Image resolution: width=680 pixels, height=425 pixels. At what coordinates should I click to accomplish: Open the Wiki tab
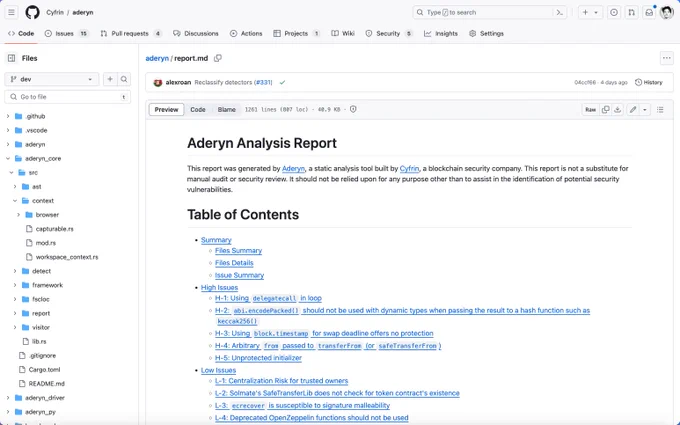[343, 33]
